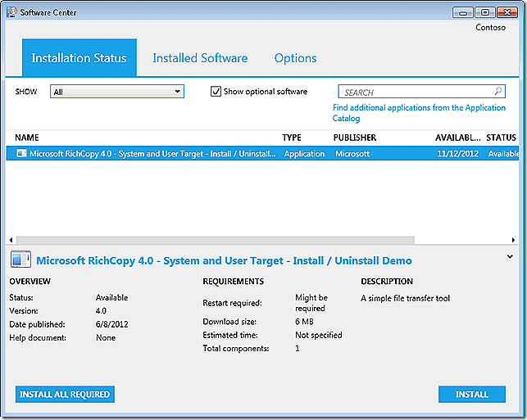Maximize the Software Center window
Image resolution: width=527 pixels, height=420 pixels.
point(484,13)
